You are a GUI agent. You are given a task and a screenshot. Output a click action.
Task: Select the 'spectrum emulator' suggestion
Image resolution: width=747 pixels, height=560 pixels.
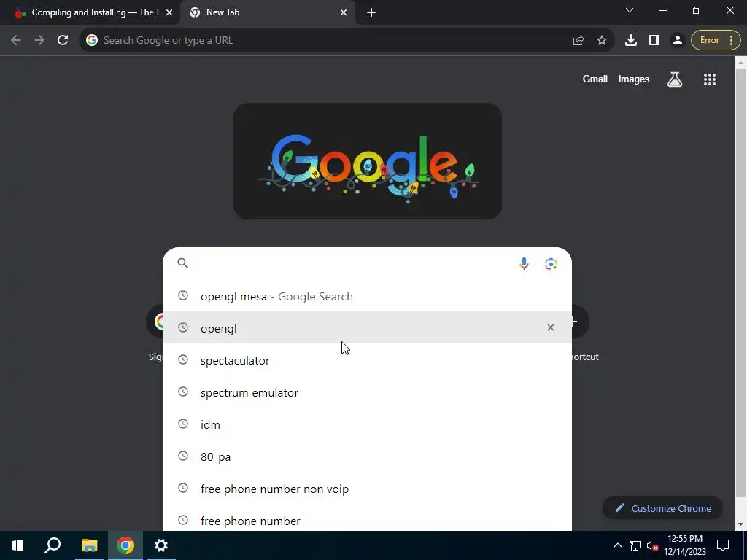coord(367,392)
